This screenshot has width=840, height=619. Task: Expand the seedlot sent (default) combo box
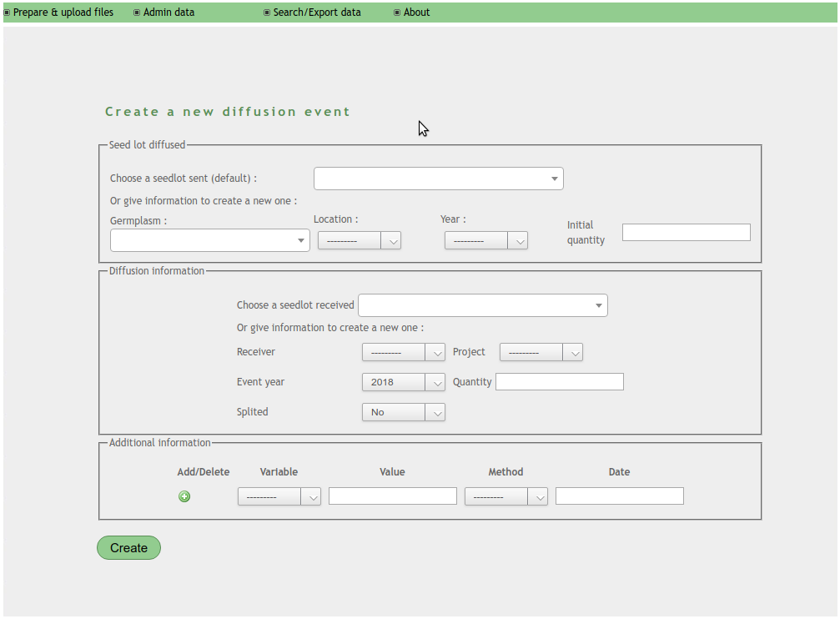438,179
